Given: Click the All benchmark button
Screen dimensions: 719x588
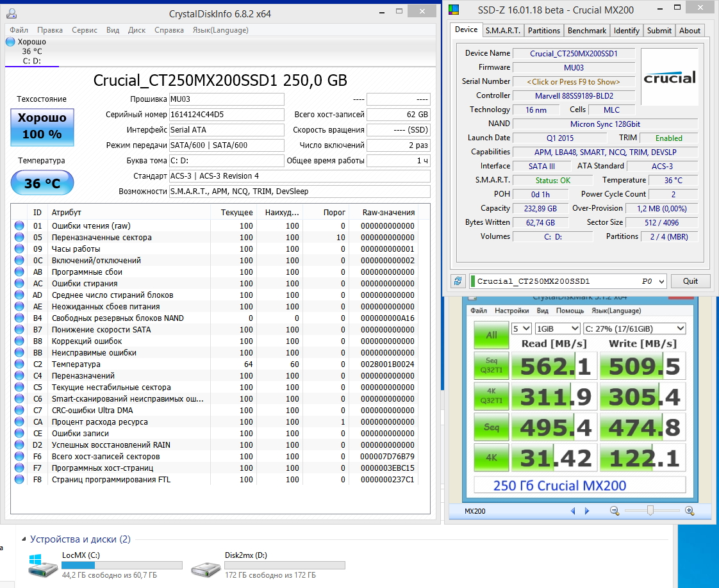Looking at the screenshot, I should [491, 335].
